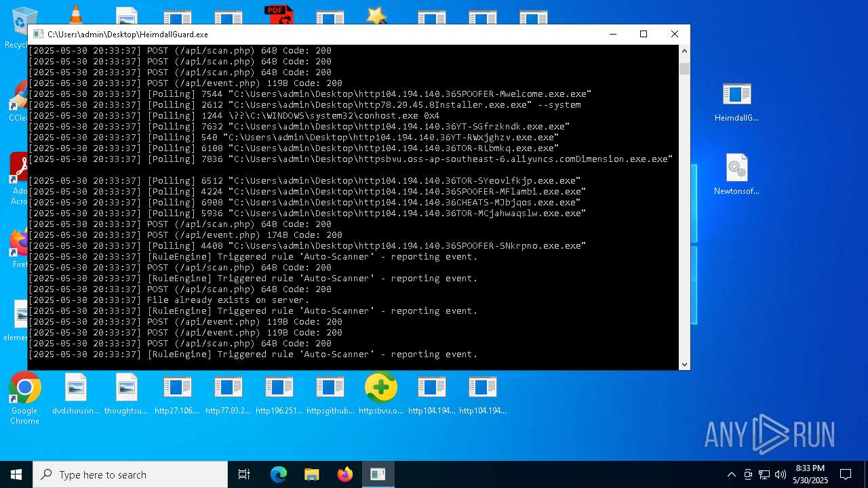Click the console scrollbar up arrow
Screen dimensions: 868x488
(684, 51)
